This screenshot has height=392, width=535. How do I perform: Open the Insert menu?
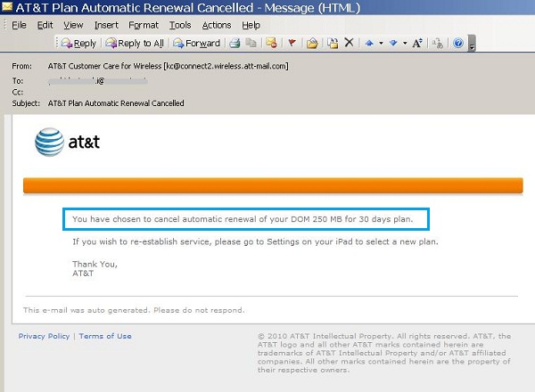tap(106, 25)
